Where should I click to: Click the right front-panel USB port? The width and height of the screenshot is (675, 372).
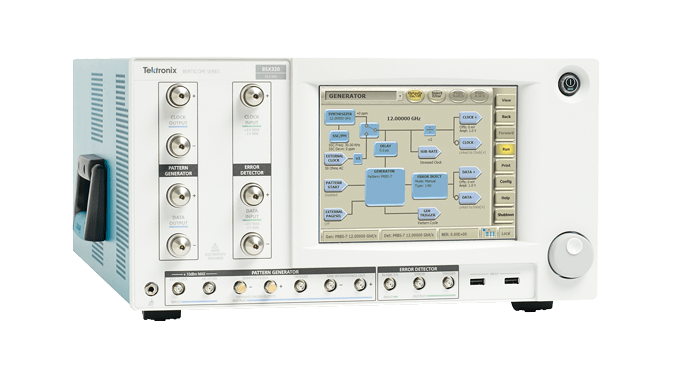pos(511,281)
